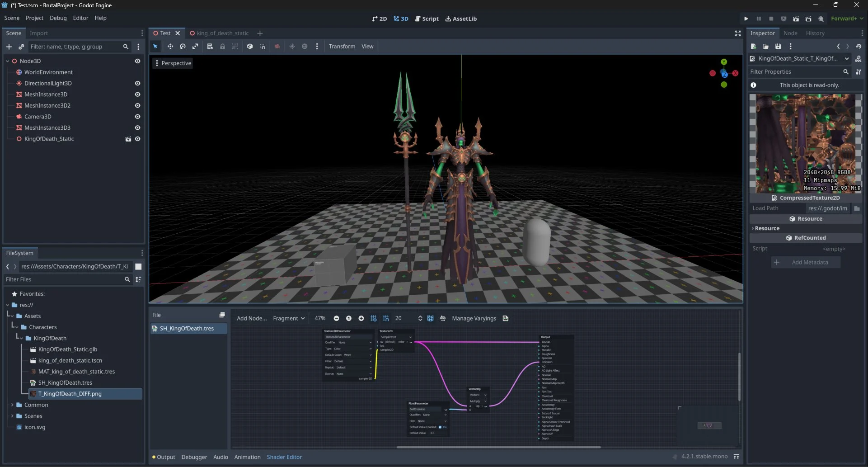Open the Output bottom panel

click(164, 457)
